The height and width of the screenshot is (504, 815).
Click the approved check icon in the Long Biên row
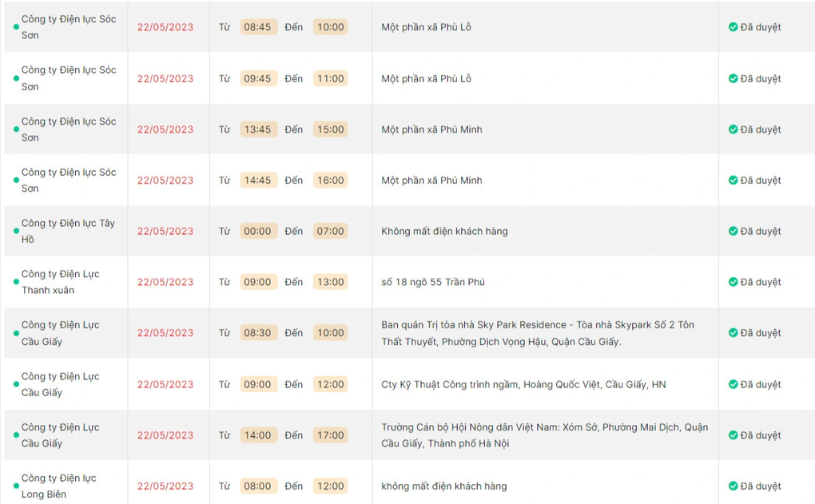pos(733,486)
